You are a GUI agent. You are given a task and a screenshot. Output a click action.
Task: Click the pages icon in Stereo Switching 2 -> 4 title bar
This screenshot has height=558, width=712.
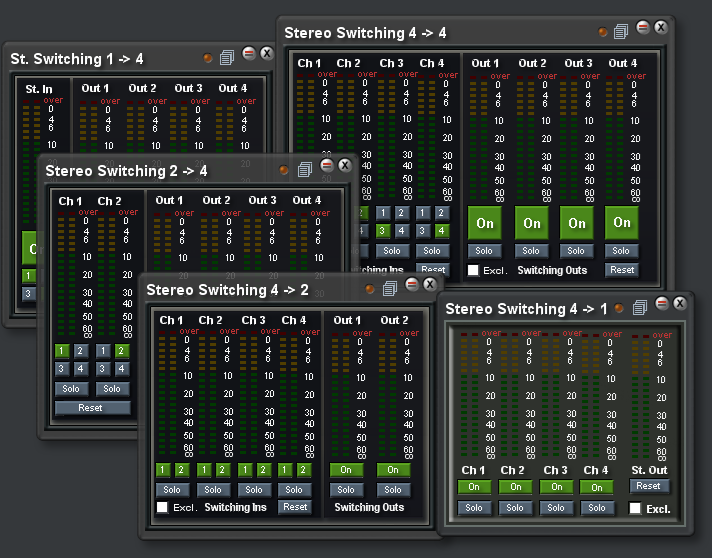coord(305,170)
